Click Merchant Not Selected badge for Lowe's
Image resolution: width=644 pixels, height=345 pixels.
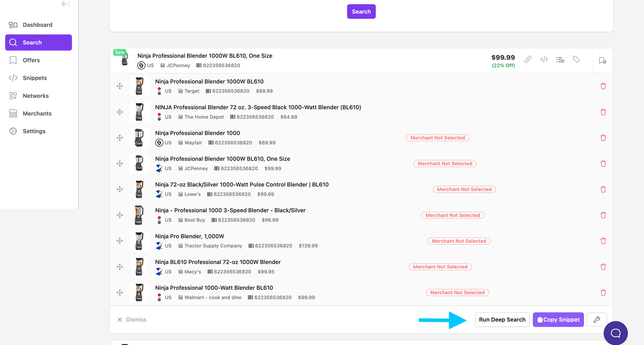click(x=464, y=189)
